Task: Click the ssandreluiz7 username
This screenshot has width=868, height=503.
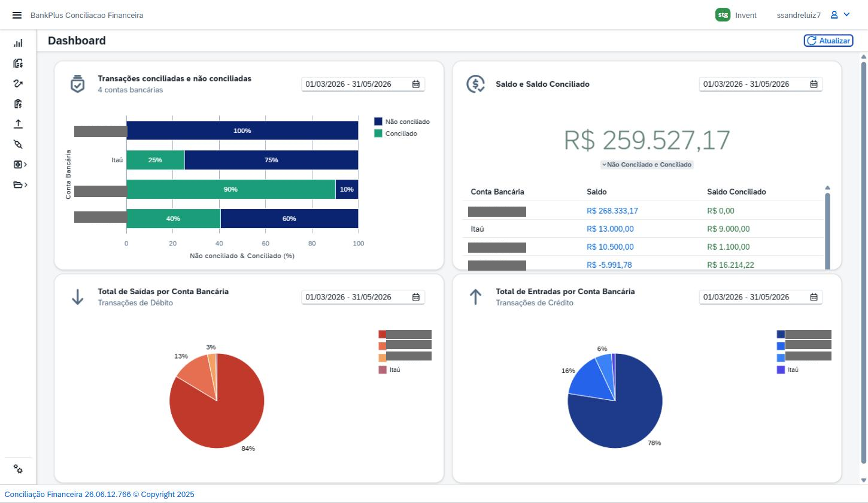Action: coord(799,15)
